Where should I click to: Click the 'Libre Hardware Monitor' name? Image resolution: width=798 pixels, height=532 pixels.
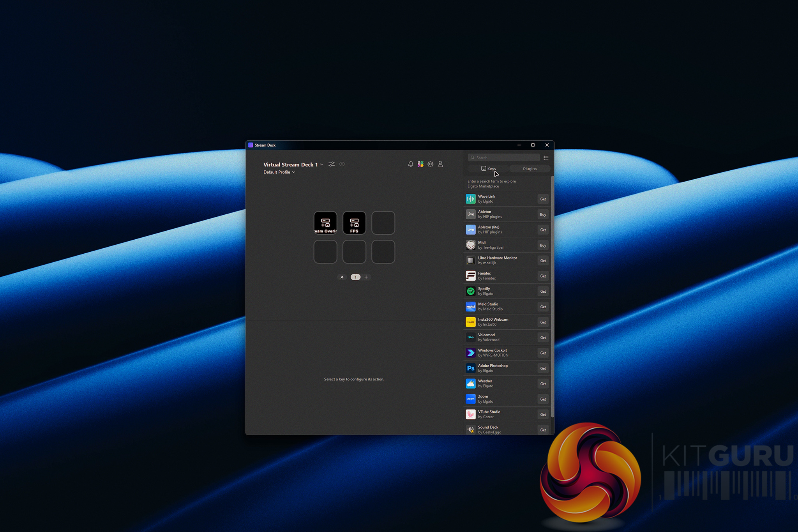pyautogui.click(x=498, y=258)
